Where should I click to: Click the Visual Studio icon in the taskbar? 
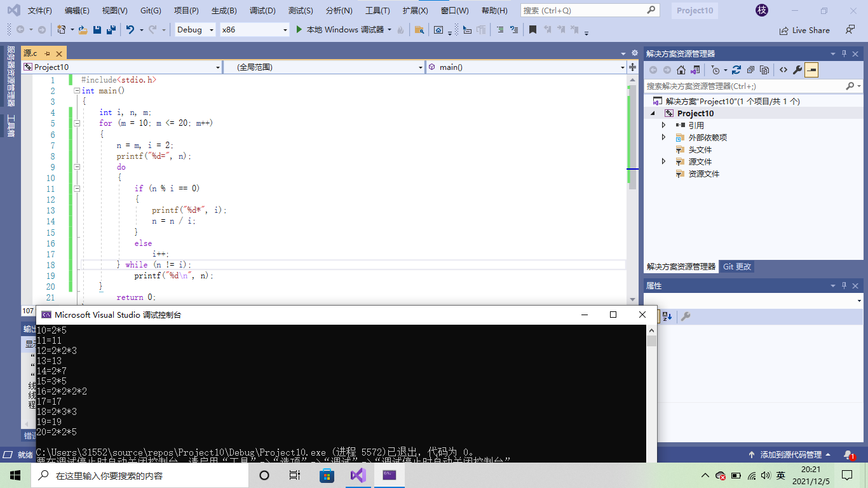pyautogui.click(x=358, y=475)
